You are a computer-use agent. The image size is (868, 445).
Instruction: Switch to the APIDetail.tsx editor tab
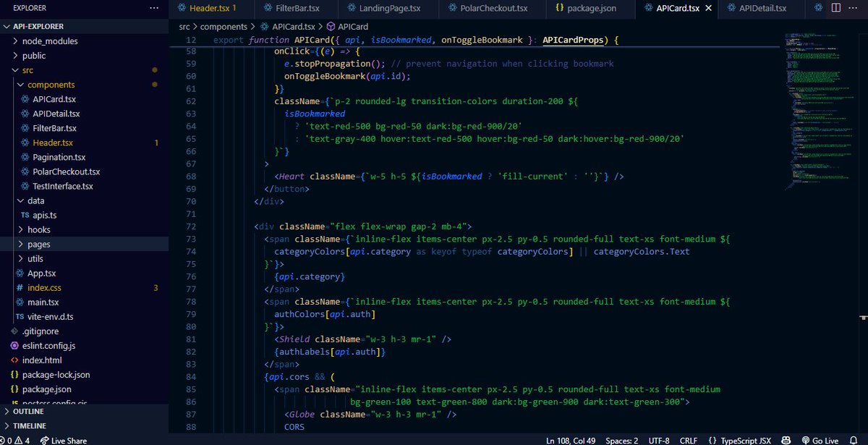(763, 8)
